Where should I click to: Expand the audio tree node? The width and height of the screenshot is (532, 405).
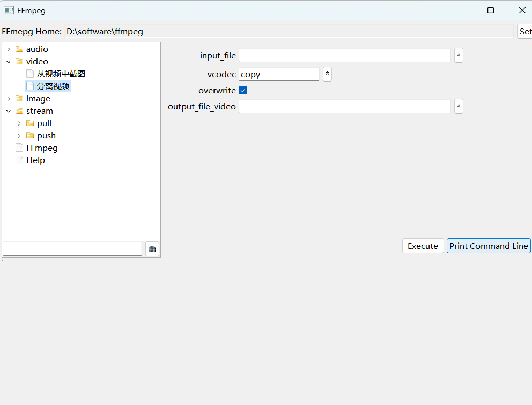(9, 49)
